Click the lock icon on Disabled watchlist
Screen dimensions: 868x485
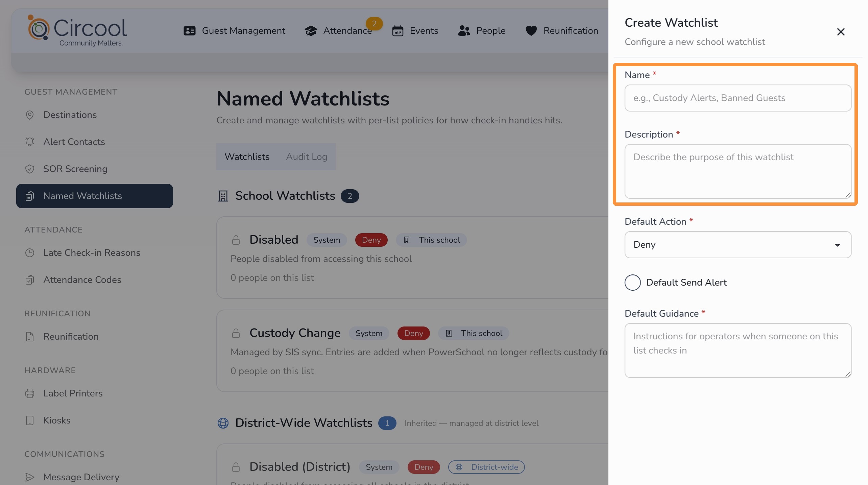coord(236,240)
